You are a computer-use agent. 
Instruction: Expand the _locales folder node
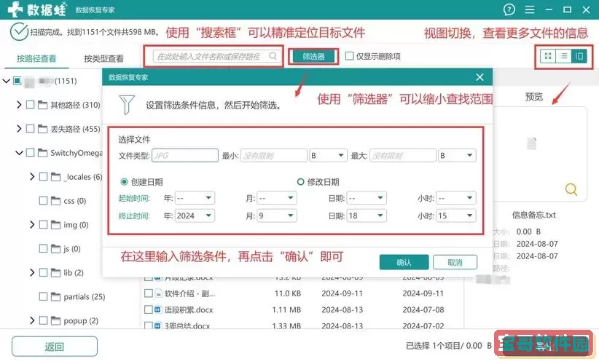coord(32,177)
